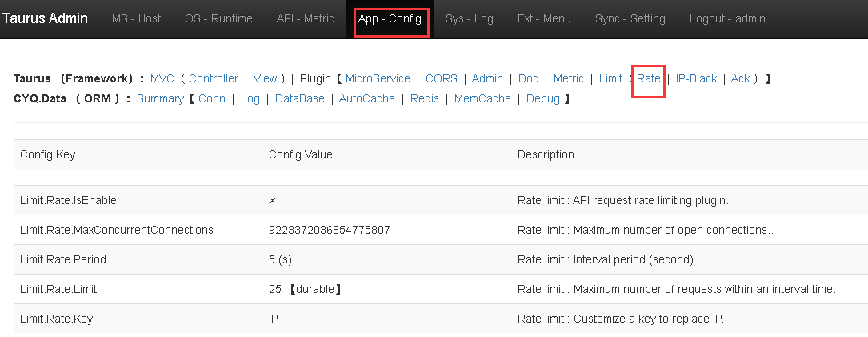
Task: Open the OS - Runtime menu
Action: coord(218,18)
